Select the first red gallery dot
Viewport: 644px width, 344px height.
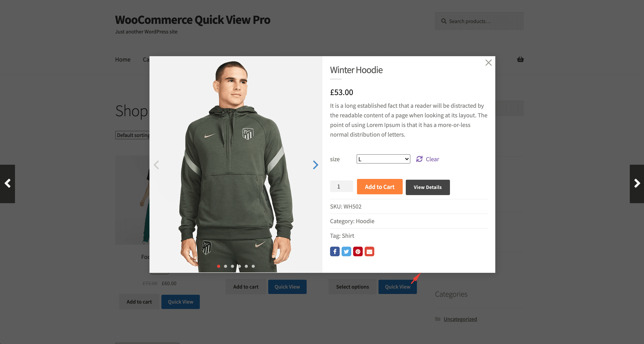218,266
